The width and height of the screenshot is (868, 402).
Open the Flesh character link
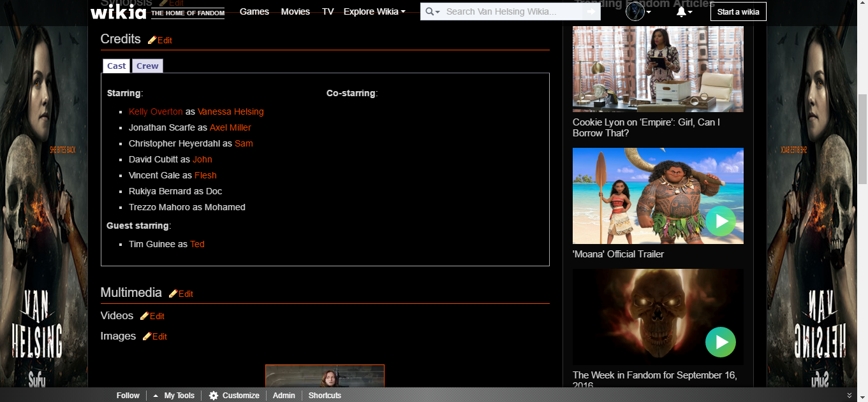point(205,175)
